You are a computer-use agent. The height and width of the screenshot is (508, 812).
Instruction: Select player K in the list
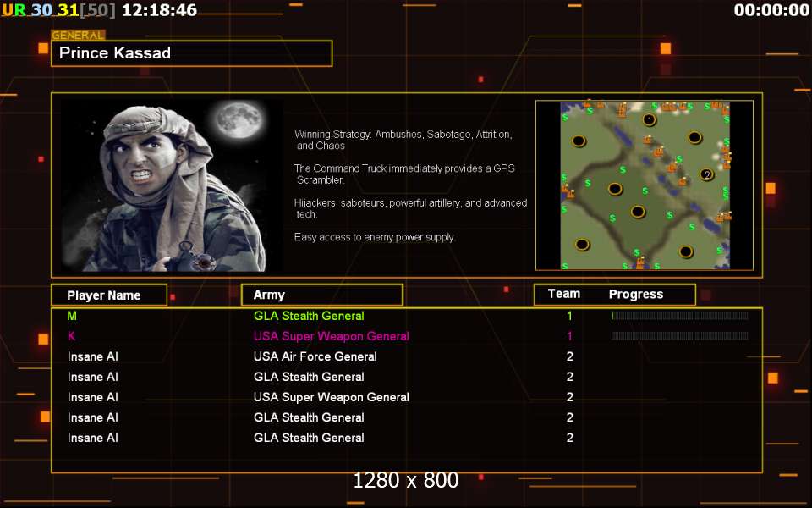click(x=71, y=336)
